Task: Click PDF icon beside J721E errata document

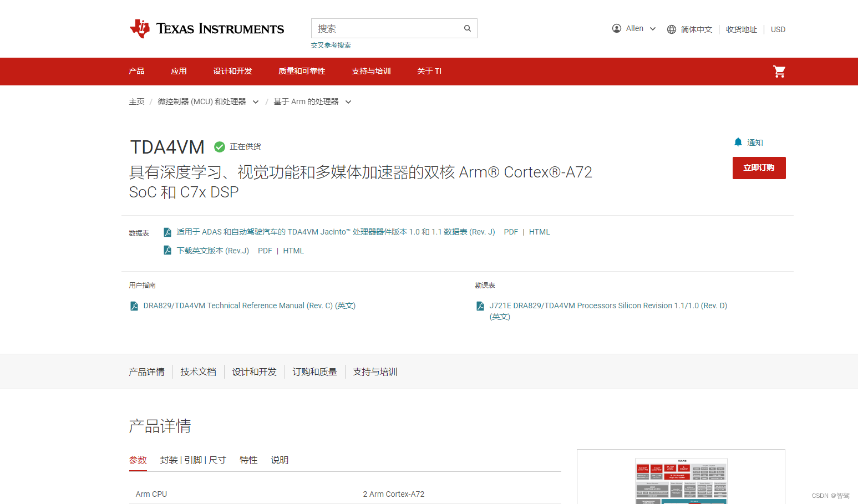Action: (480, 306)
